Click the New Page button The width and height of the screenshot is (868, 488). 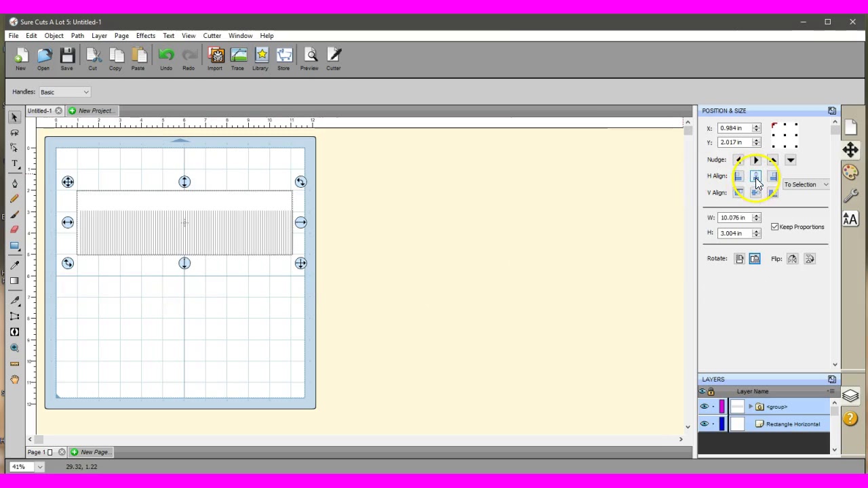pos(90,452)
